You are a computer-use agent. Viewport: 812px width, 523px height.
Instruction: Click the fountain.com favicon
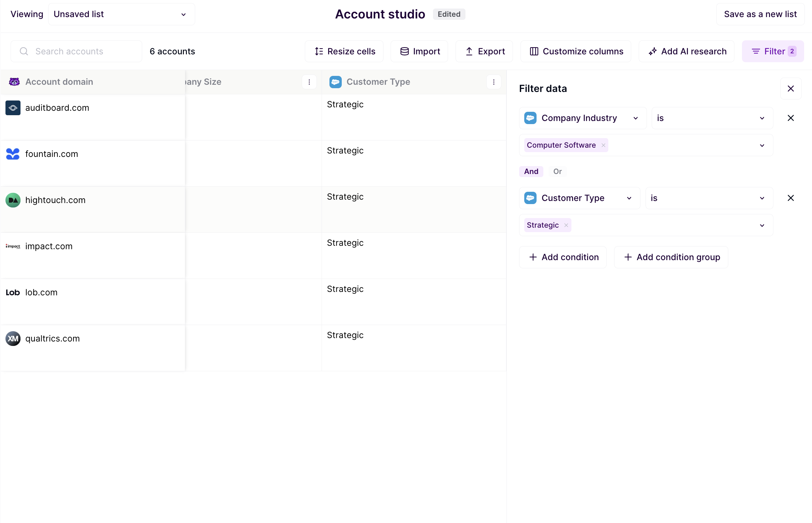click(13, 154)
